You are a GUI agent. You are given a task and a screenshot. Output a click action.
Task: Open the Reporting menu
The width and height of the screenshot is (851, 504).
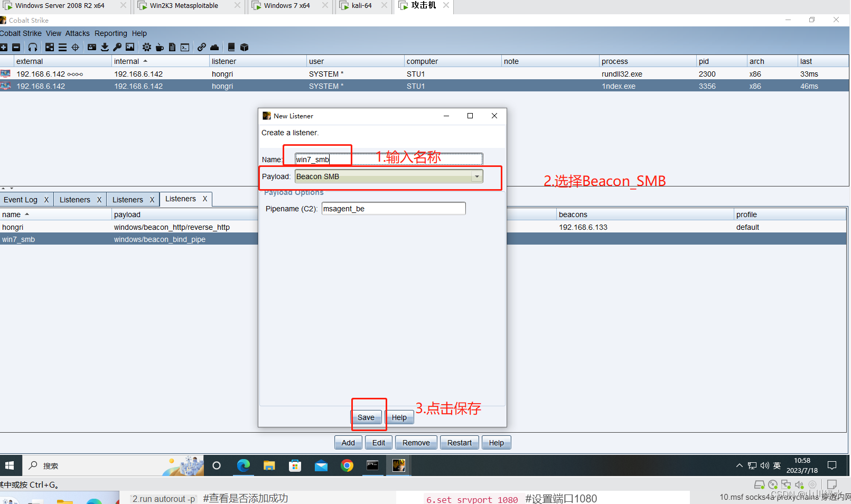click(x=111, y=33)
